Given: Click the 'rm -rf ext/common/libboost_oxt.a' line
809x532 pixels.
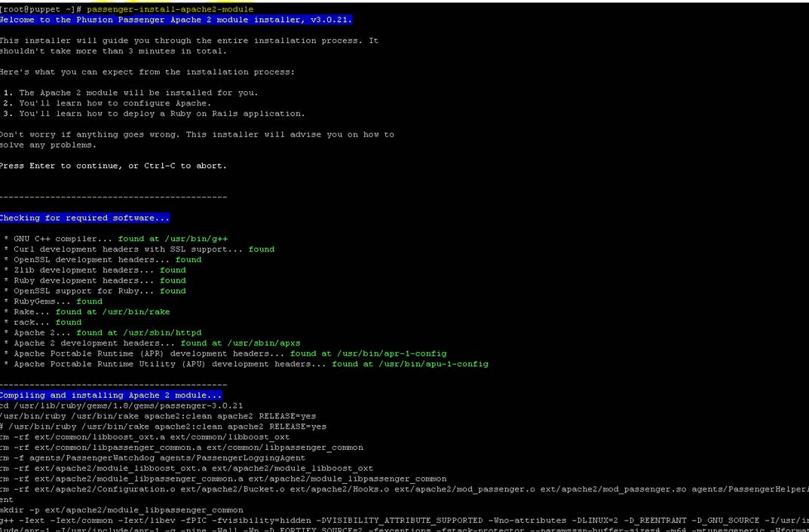Looking at the screenshot, I should click(x=145, y=436).
